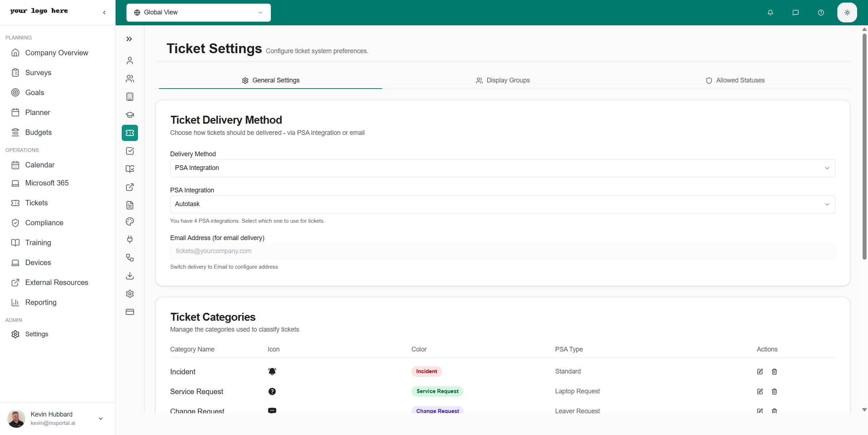
Task: Click the download icon in the icon rail
Action: 130,276
